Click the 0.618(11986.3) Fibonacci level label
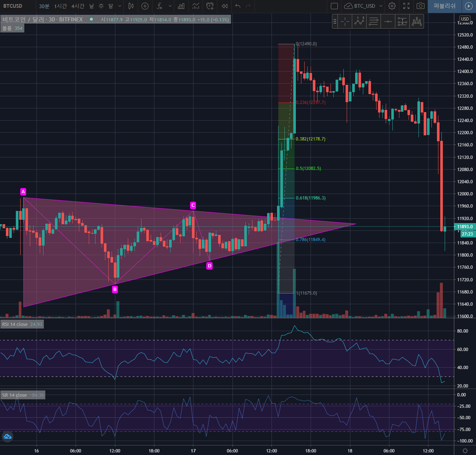Viewport: 476px width, 455px height. point(311,198)
